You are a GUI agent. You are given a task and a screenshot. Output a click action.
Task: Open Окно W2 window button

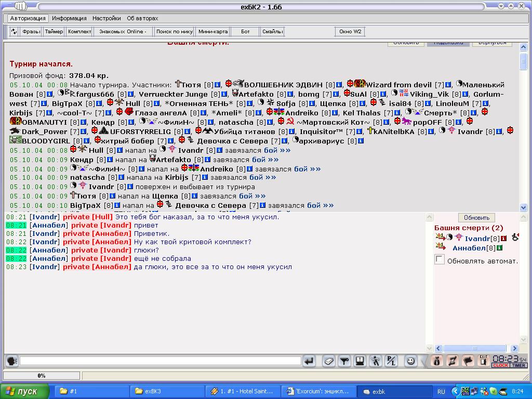pos(350,32)
